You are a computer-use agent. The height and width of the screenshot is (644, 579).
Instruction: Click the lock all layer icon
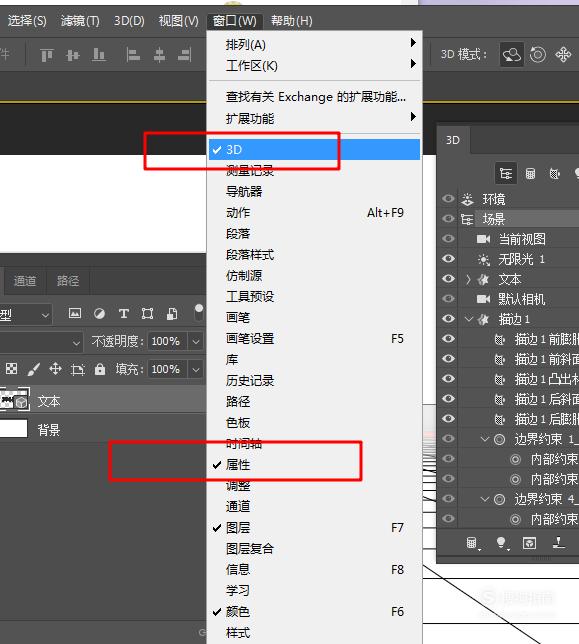click(x=100, y=369)
